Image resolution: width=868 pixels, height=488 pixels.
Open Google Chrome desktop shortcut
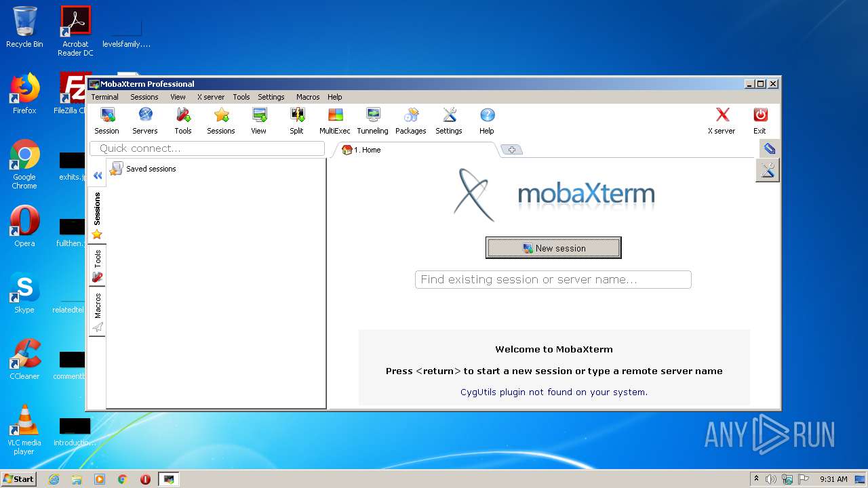(x=24, y=165)
